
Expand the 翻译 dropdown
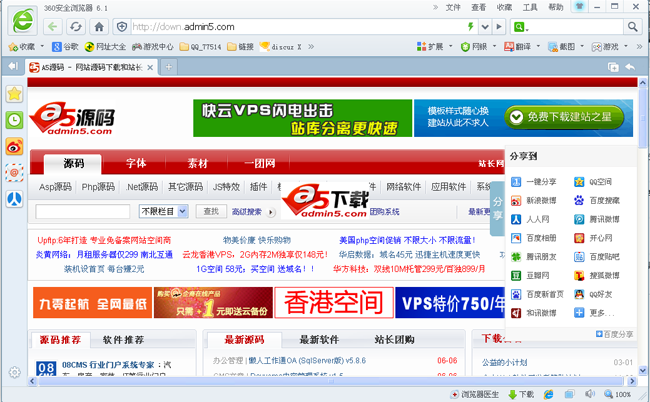[538, 46]
